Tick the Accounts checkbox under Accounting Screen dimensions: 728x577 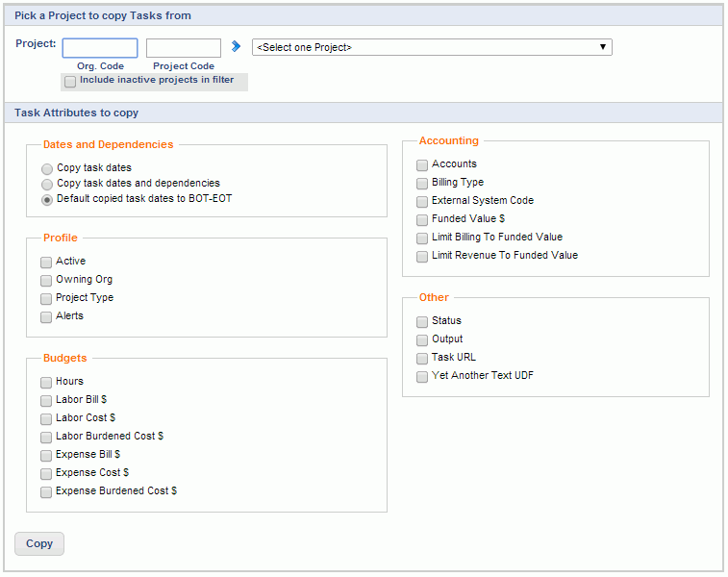point(422,165)
